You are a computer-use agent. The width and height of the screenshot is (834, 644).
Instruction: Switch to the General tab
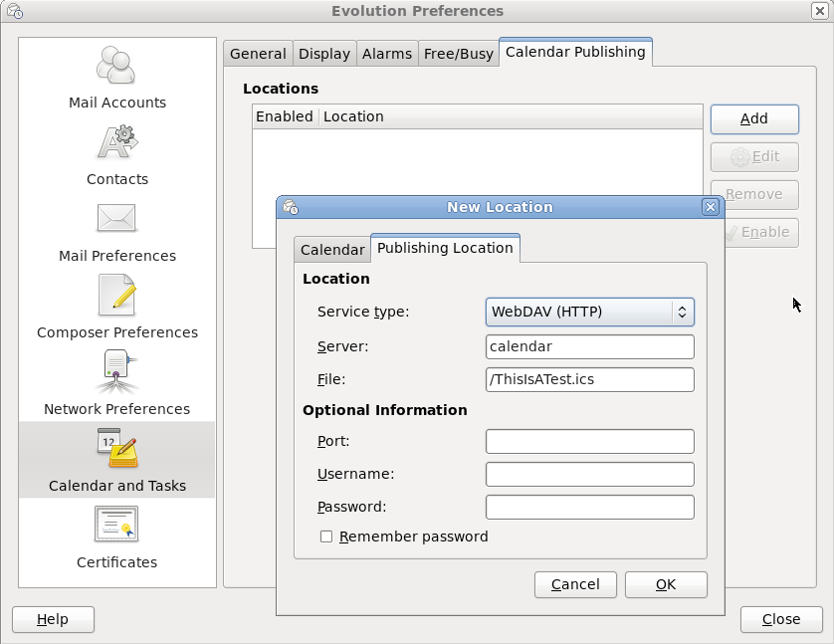[x=258, y=54]
